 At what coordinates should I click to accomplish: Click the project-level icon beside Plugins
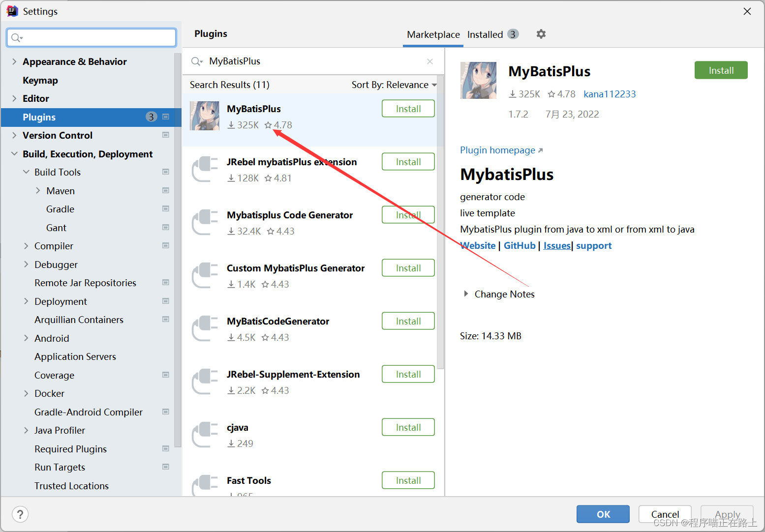[166, 117]
